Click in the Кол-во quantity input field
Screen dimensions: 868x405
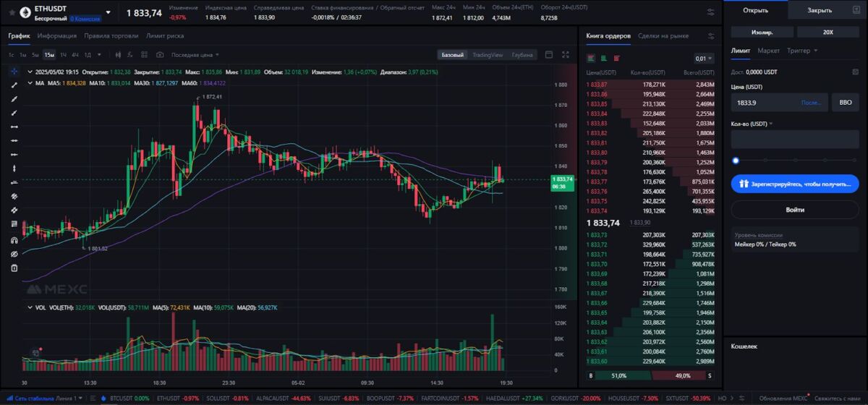(795, 140)
